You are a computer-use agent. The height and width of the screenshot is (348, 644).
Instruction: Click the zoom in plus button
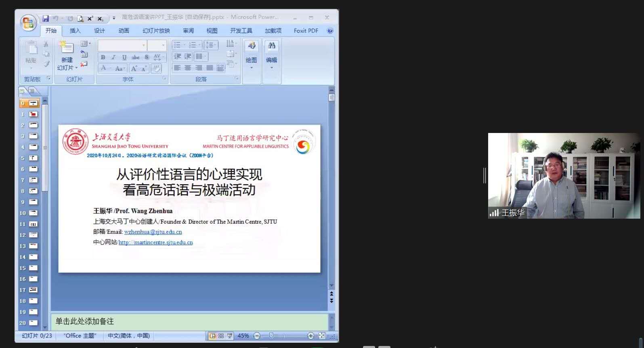[x=310, y=335]
